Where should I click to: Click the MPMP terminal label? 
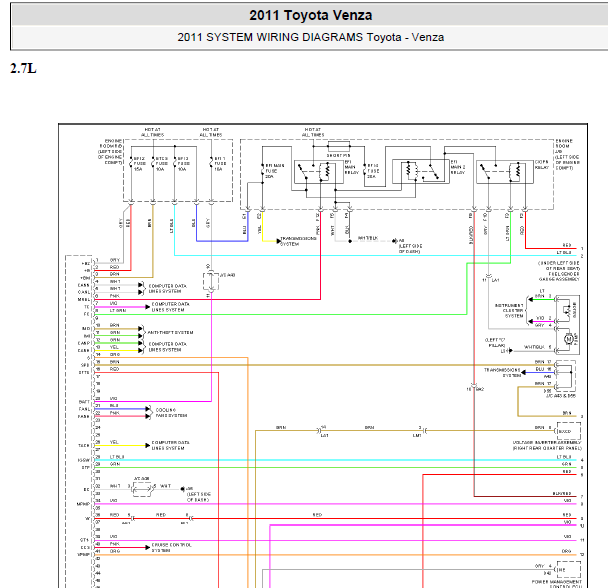click(x=83, y=504)
